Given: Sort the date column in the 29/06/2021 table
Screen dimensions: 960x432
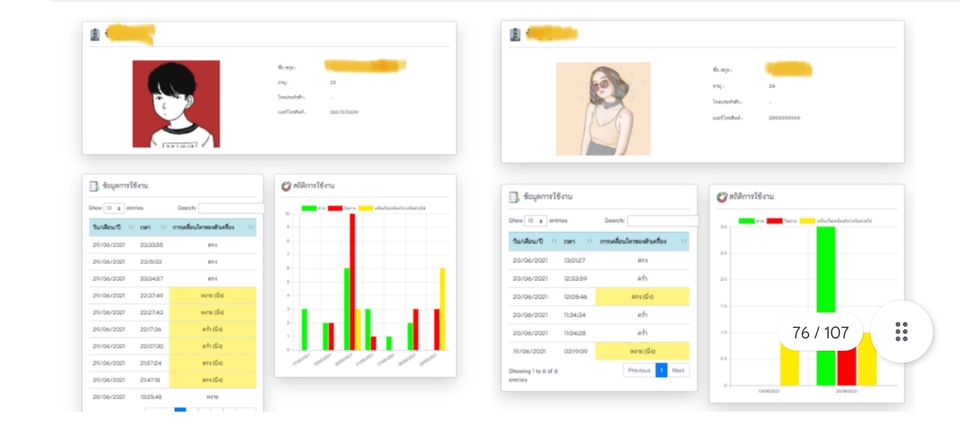Looking at the screenshot, I should point(111,227).
